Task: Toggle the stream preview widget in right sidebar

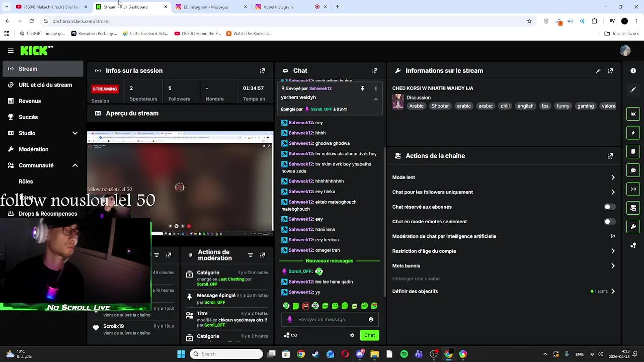Action: pos(633,114)
